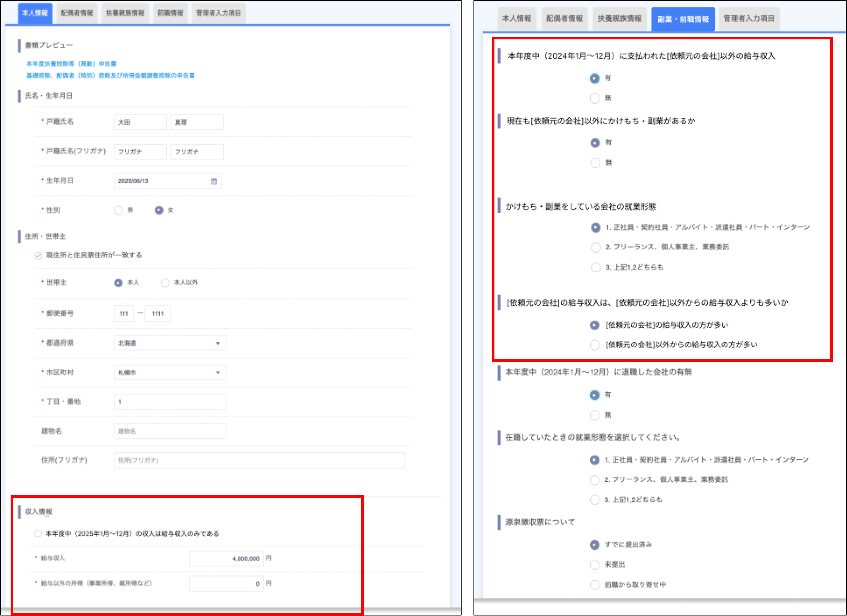Click the 建物名 input field
The image size is (847, 616).
click(170, 431)
